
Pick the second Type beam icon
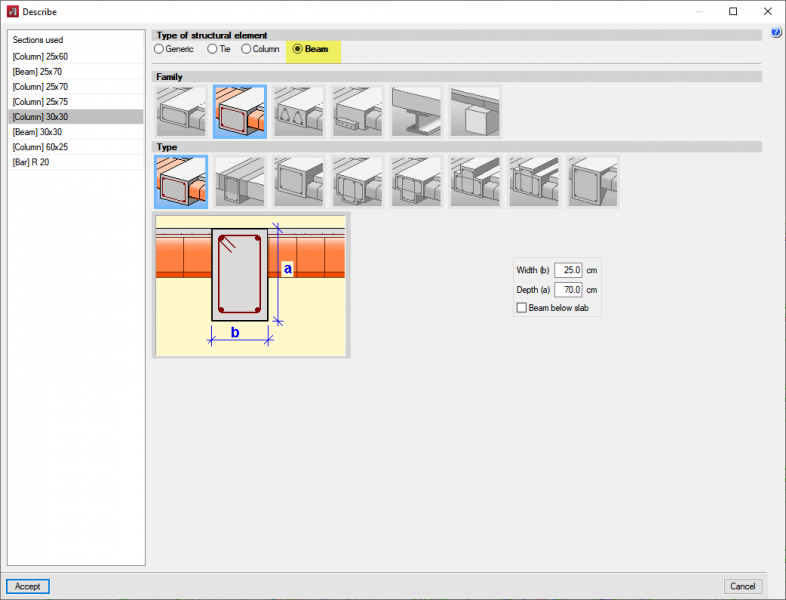click(240, 181)
